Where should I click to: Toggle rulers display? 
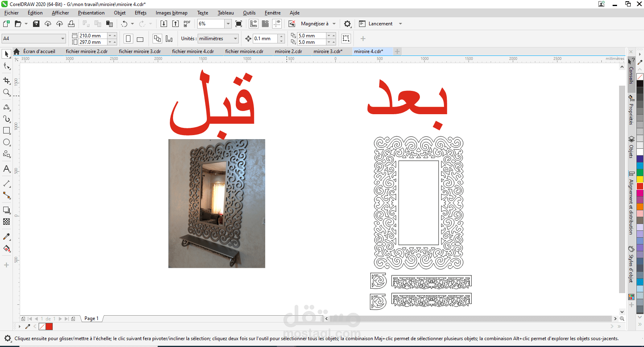254,24
